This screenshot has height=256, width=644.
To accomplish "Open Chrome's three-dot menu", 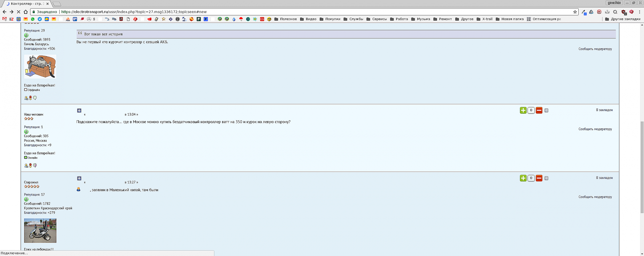I will tap(639, 12).
